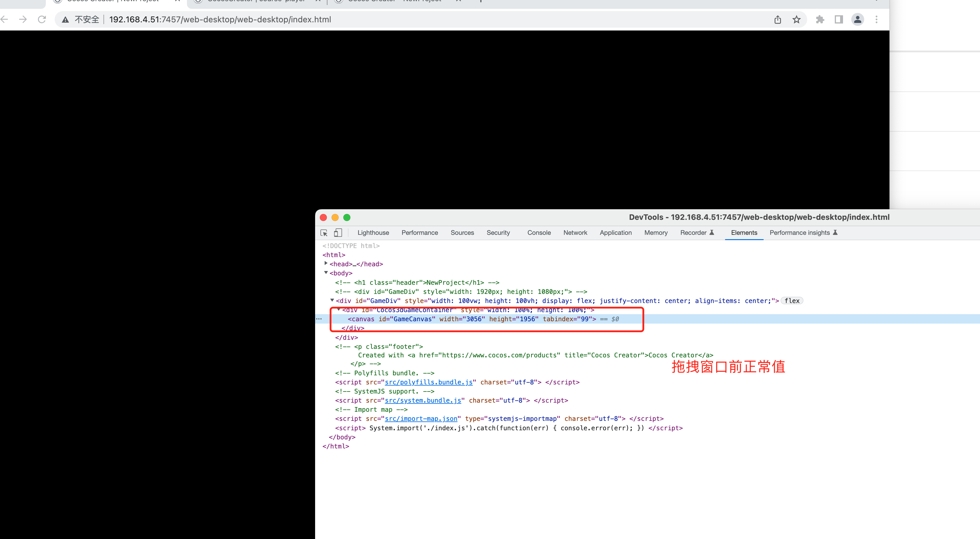Click the address bar URL
The height and width of the screenshot is (539, 980).
pos(220,19)
